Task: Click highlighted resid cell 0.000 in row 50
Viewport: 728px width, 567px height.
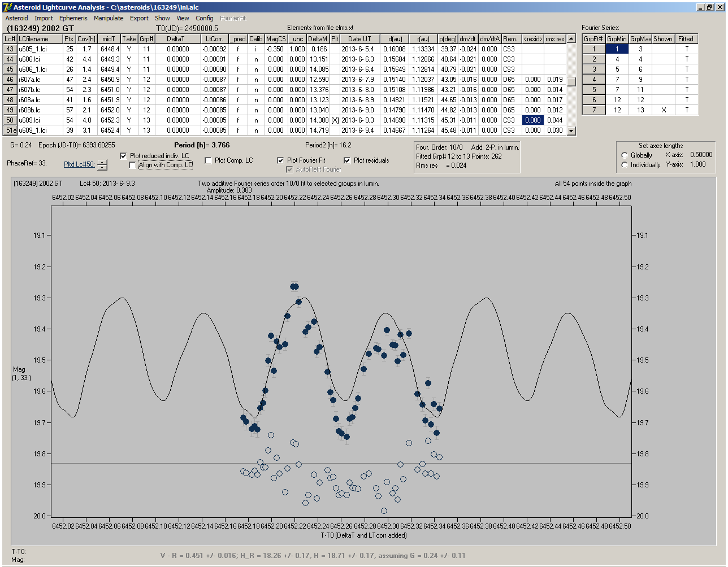Action: [532, 120]
